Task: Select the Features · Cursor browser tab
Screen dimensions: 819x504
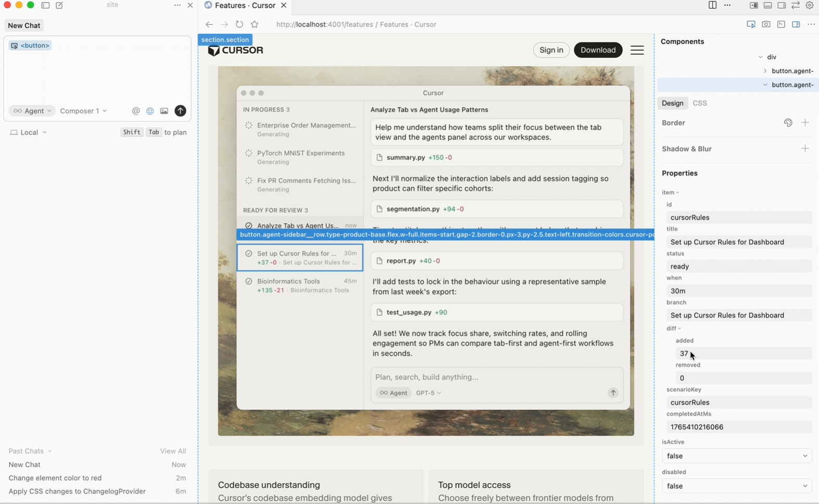Action: (245, 5)
